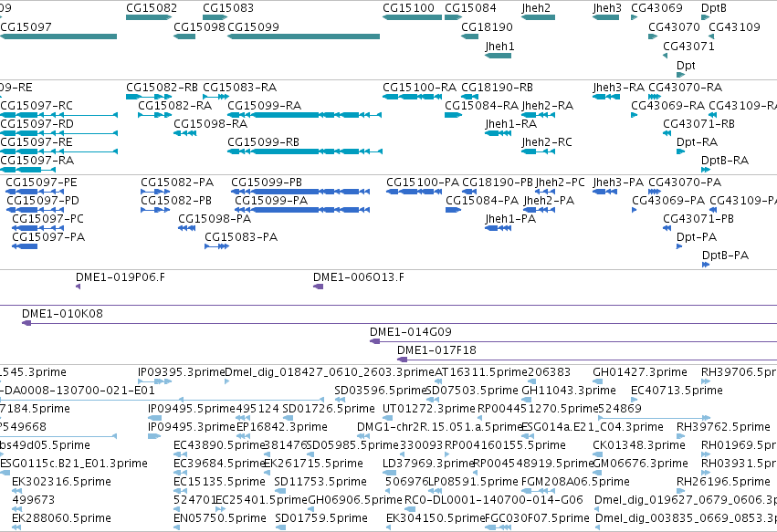Screen dimensions: 777x532
Task: Select the Jheh3-PA protein feature
Action: click(x=605, y=192)
